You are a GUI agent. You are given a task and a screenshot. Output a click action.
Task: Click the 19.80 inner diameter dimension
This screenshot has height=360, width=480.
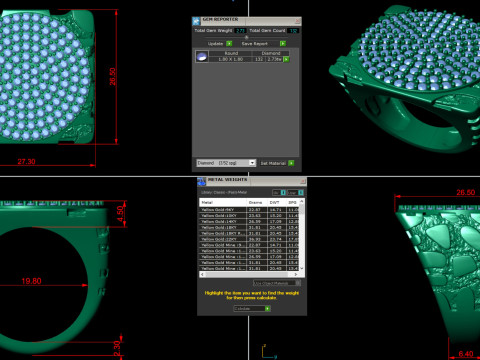coord(31,281)
